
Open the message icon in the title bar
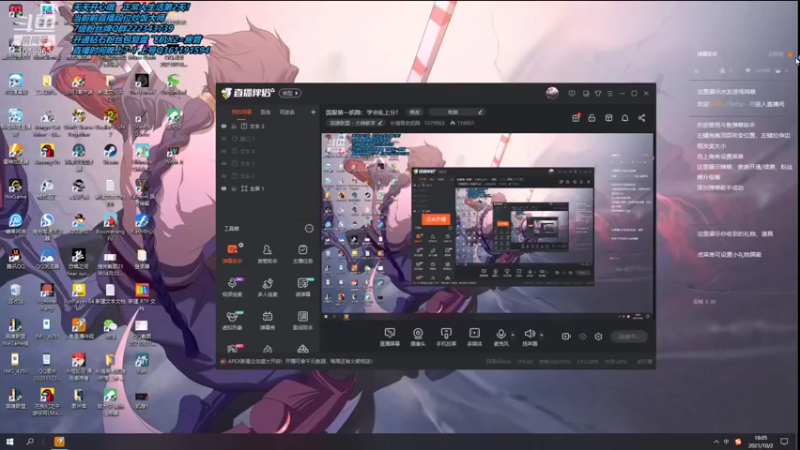pos(586,93)
